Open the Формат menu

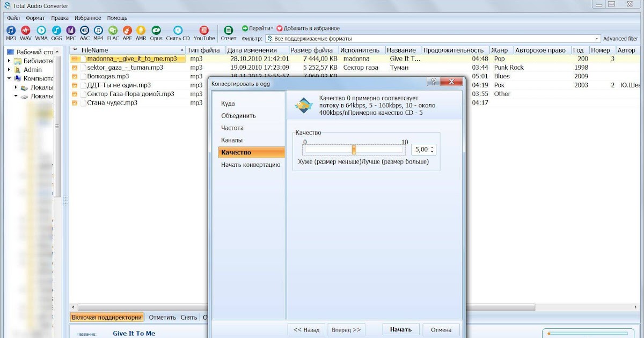[35, 18]
